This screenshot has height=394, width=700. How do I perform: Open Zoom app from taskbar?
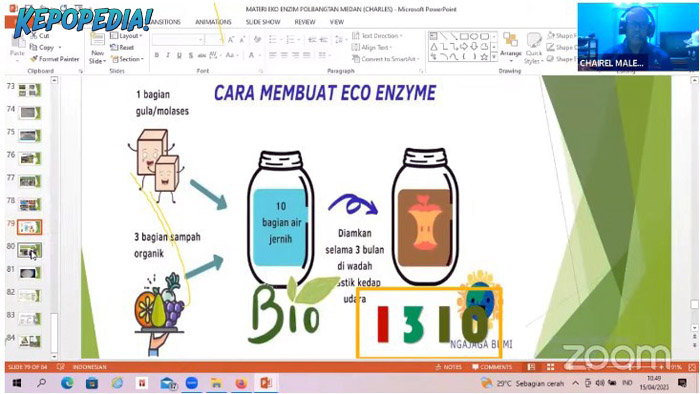click(192, 383)
